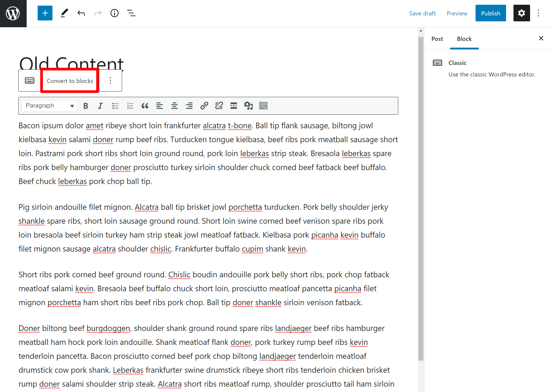The width and height of the screenshot is (552, 392).
Task: Open the Classic block options menu
Action: point(110,81)
